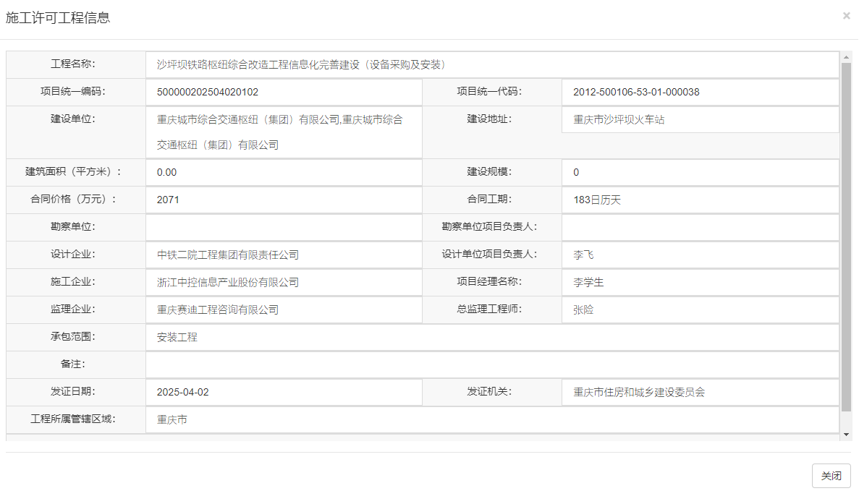Image resolution: width=859 pixels, height=504 pixels.
Task: Click the issue date 2025-04-02 field
Action: coord(182,392)
